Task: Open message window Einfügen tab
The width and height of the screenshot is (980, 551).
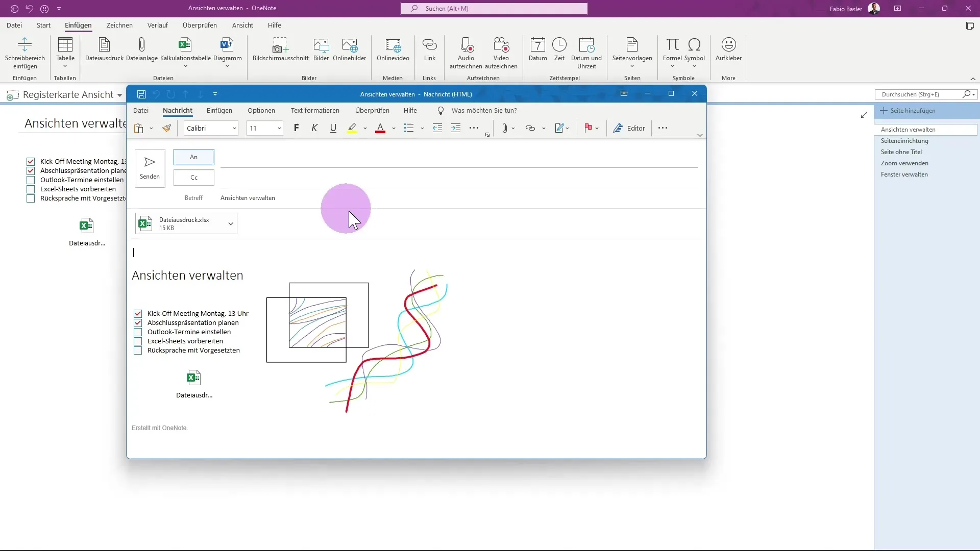Action: click(x=219, y=110)
